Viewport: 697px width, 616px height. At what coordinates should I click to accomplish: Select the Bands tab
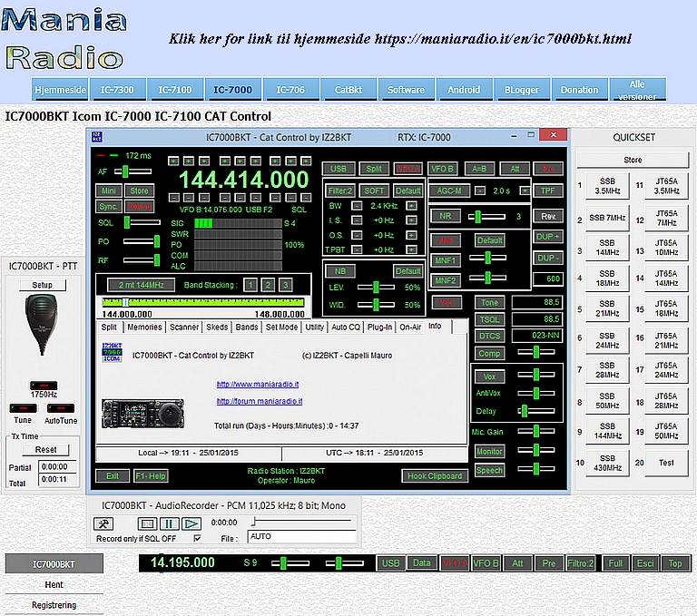tap(247, 328)
